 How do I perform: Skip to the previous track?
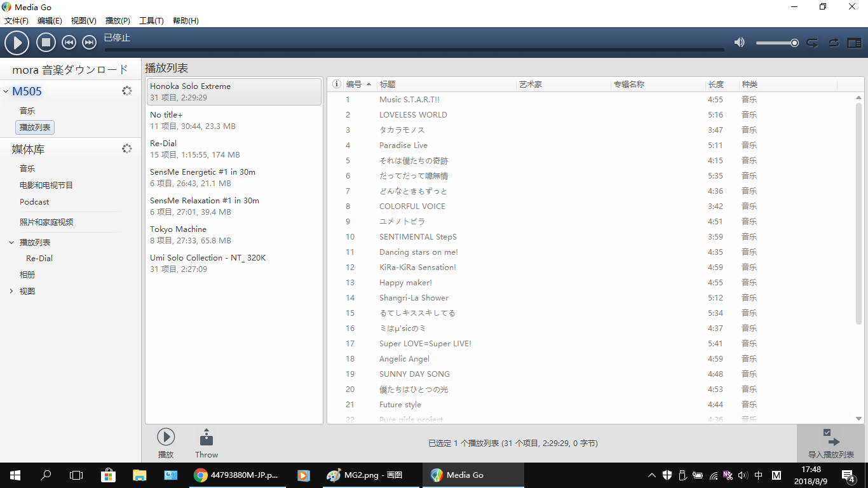coord(69,43)
